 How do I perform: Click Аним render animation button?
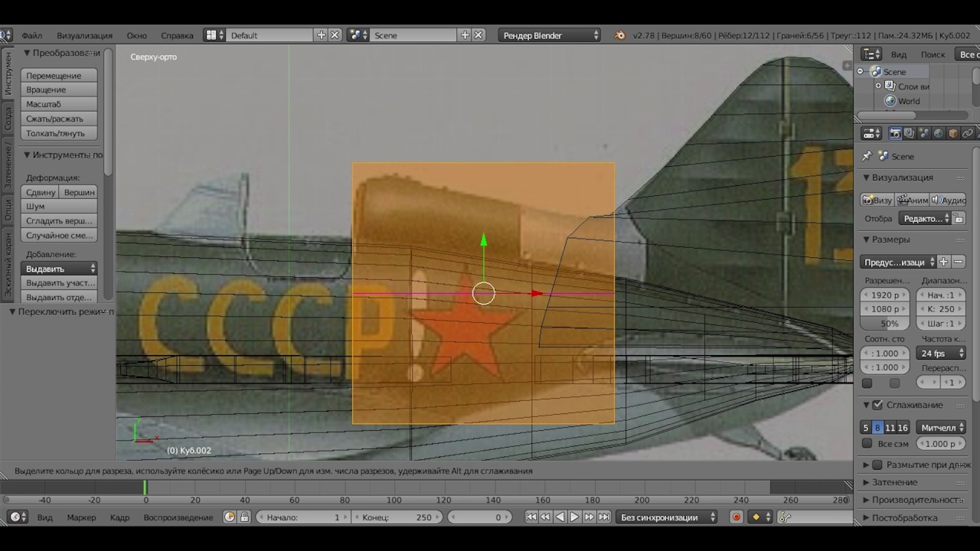point(913,200)
